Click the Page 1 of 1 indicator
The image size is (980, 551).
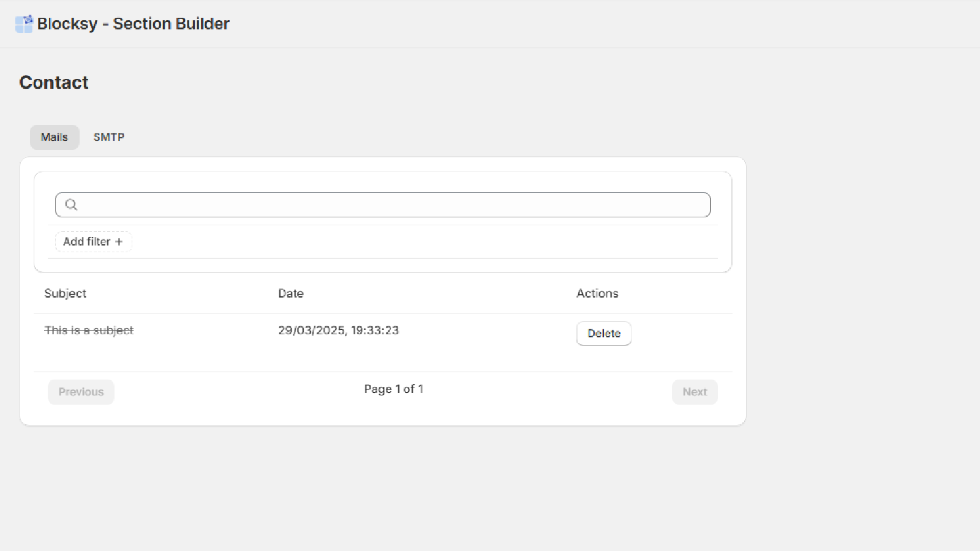[x=393, y=389]
